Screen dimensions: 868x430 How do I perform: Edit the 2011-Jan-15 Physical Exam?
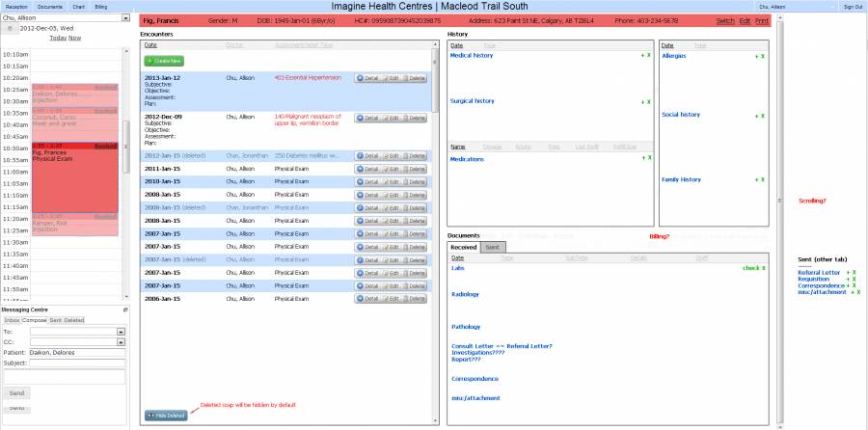tap(391, 169)
